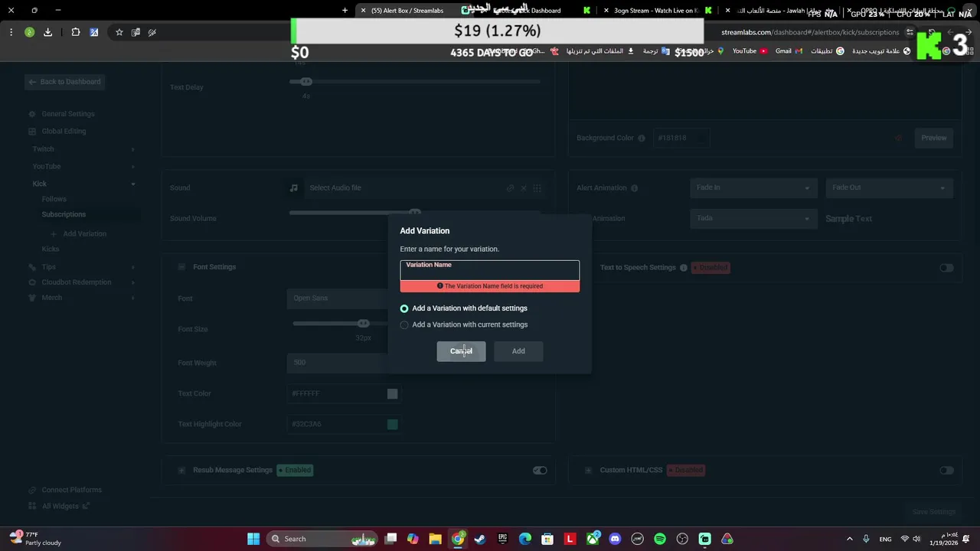The image size is (980, 551).
Task: Open Connect Platforms link
Action: pyautogui.click(x=65, y=491)
